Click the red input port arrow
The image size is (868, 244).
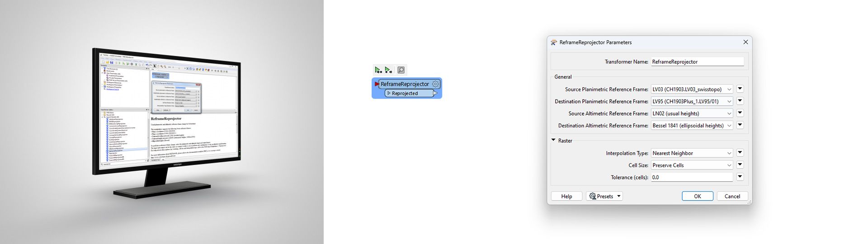tap(377, 84)
